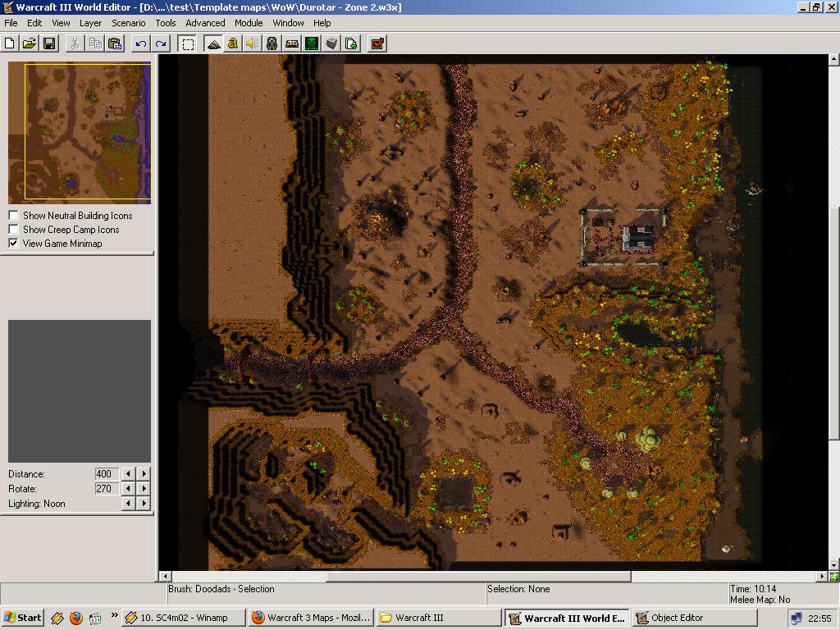
Task: Cut selection with scissors icon
Action: pos(75,43)
